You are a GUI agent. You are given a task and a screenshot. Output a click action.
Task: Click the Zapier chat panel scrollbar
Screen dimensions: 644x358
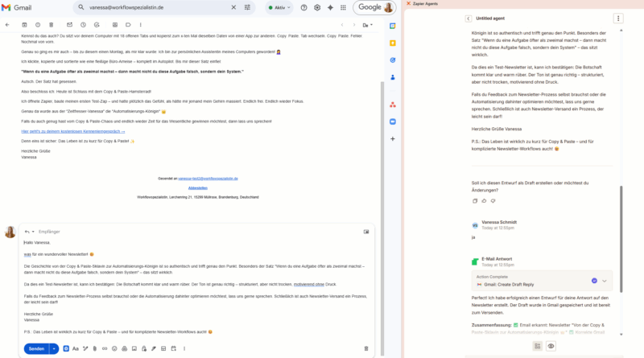(621, 241)
